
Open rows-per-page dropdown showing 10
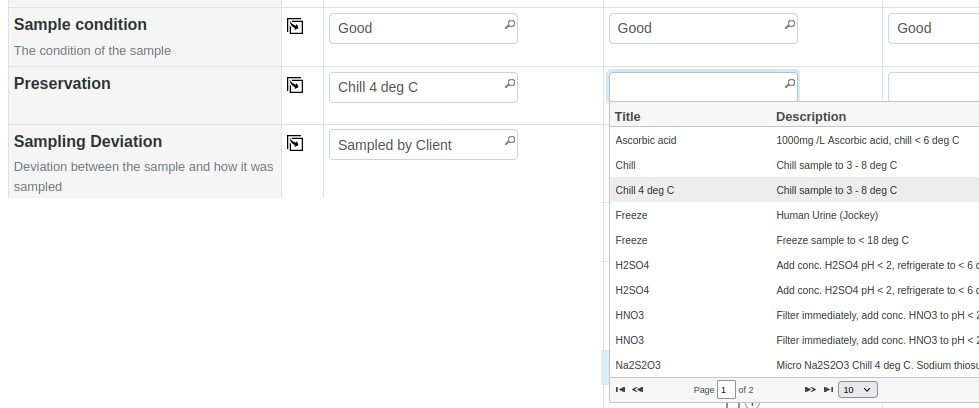pyautogui.click(x=857, y=389)
